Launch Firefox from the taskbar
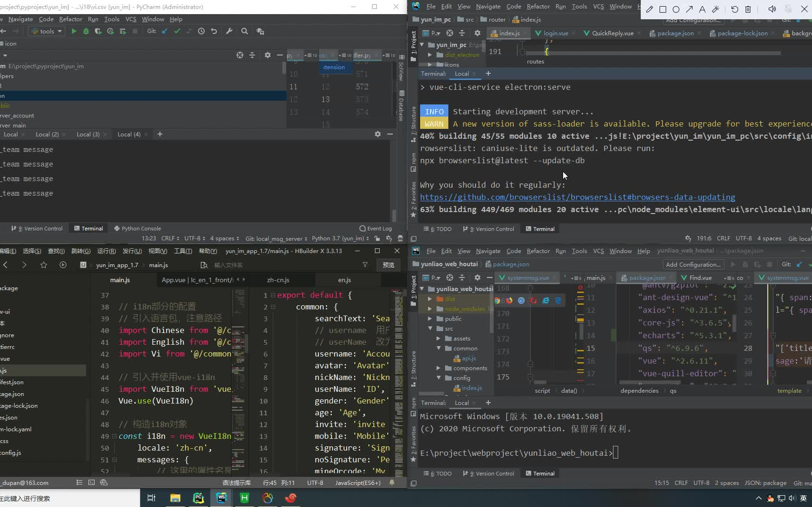 point(291,498)
